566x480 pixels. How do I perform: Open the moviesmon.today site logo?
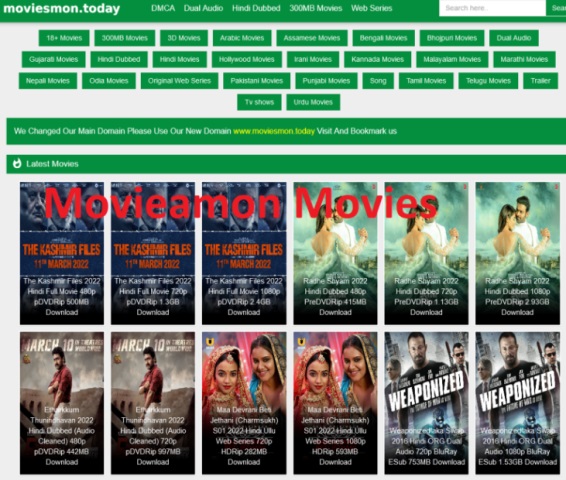click(x=61, y=8)
